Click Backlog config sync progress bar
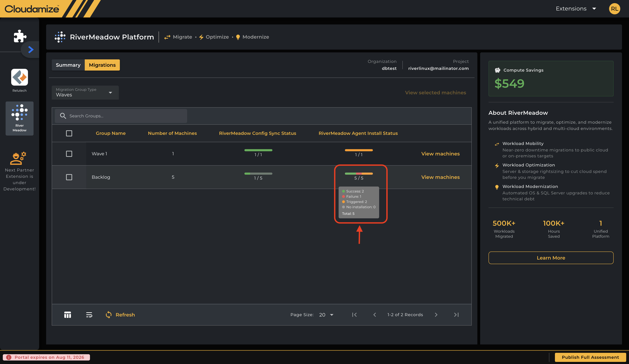629x364 pixels. 258,174
